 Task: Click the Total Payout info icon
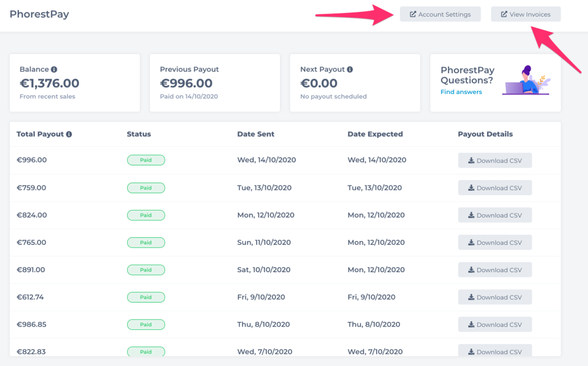click(x=69, y=134)
